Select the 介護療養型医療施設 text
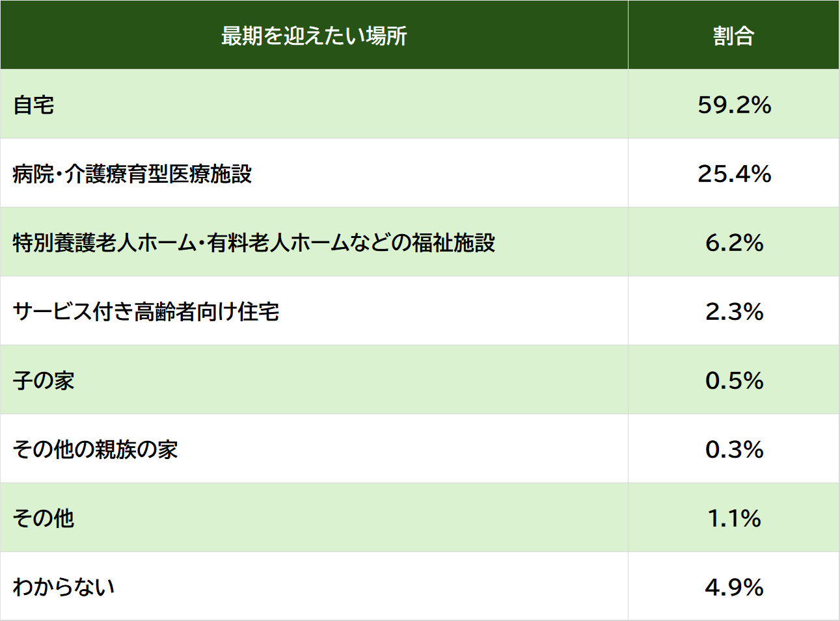The image size is (840, 621). pos(158,174)
